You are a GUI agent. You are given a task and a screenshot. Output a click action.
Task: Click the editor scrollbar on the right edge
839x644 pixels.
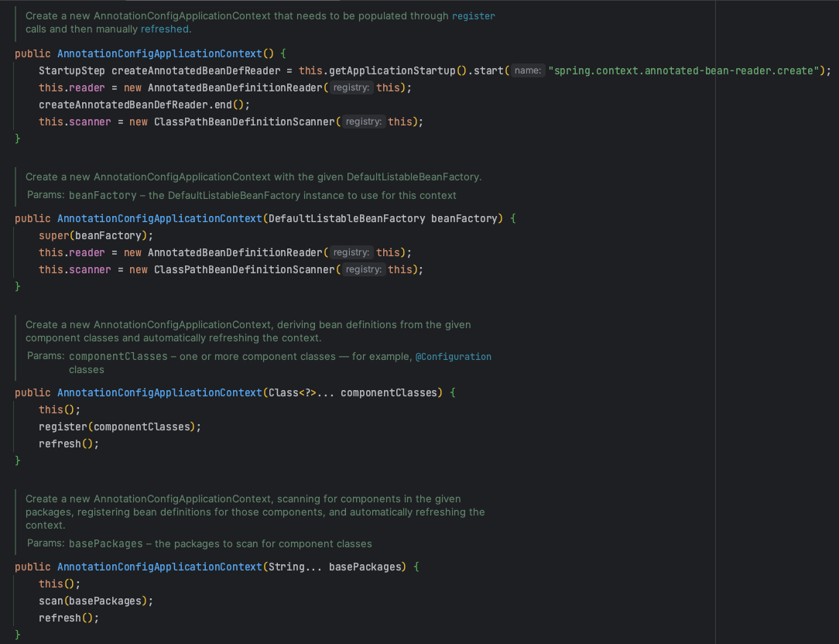point(835,310)
